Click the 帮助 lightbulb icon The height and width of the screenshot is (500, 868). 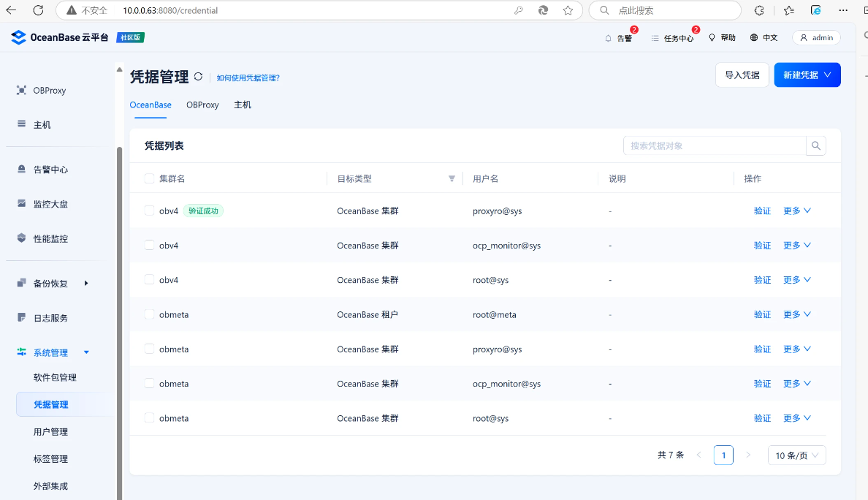point(712,37)
